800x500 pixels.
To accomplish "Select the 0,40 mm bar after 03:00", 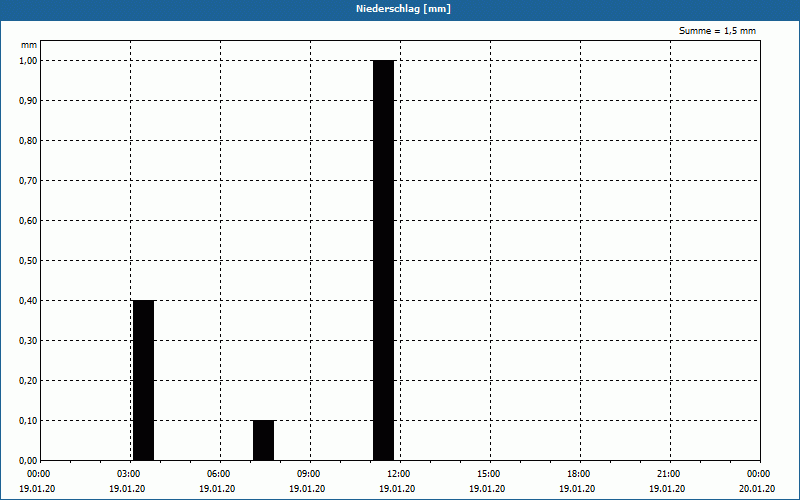I will click(x=143, y=381).
